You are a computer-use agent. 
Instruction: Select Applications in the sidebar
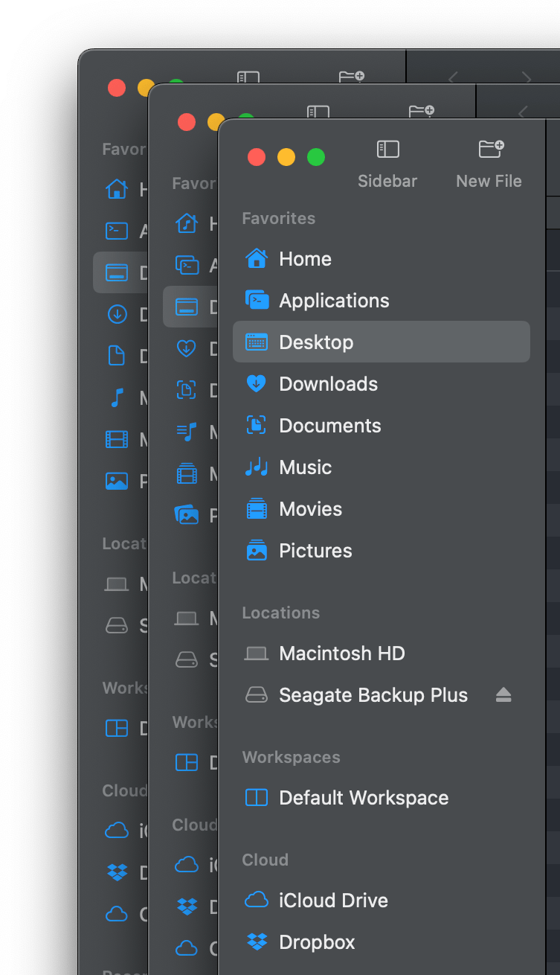point(334,301)
